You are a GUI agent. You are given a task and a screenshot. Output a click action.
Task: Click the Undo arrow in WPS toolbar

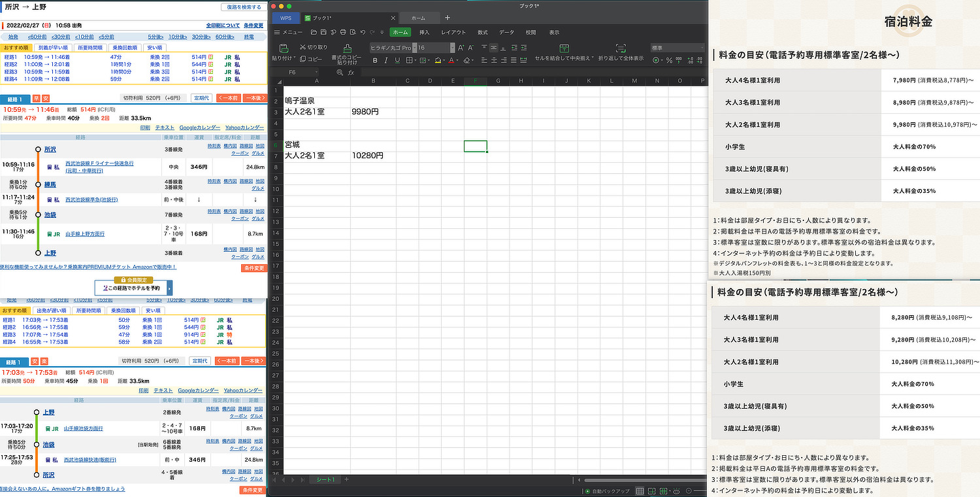[x=363, y=32]
